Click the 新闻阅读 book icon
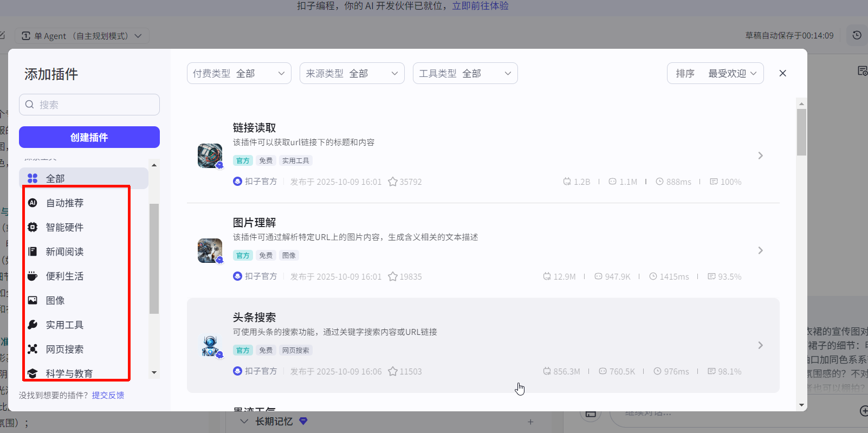Screen dimensions: 868x433 click(x=33, y=251)
